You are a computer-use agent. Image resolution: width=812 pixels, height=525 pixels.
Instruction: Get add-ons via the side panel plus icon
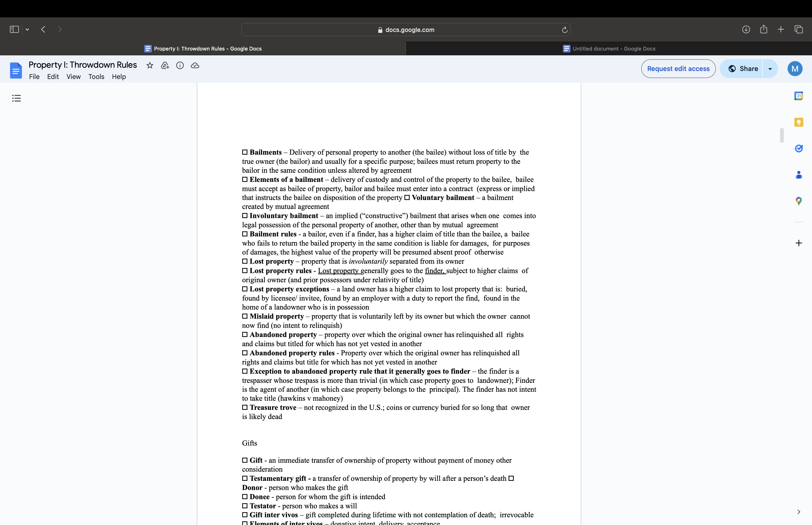coord(799,243)
